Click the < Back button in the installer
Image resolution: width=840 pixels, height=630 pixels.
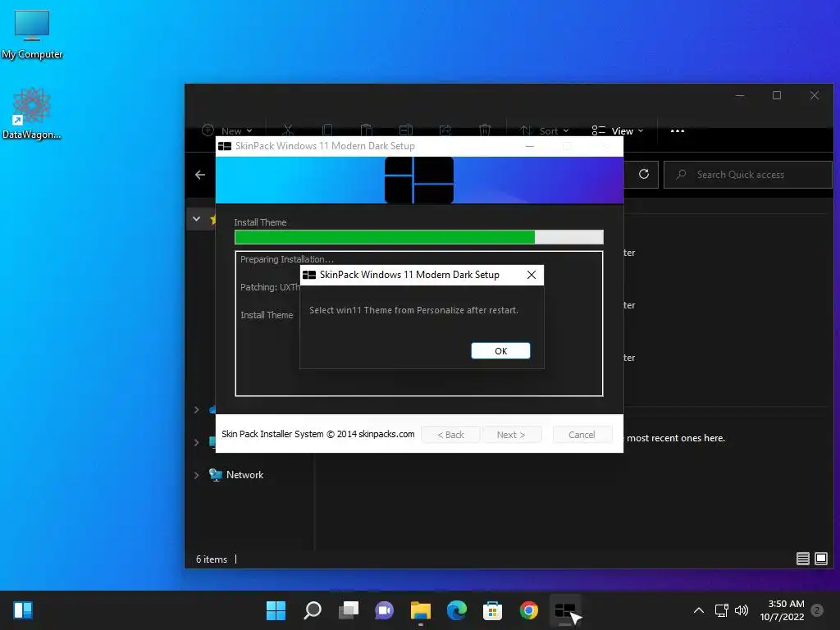(x=450, y=435)
